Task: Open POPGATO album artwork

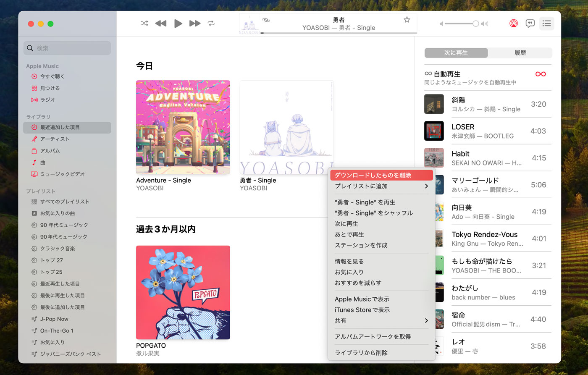Action: (x=183, y=293)
